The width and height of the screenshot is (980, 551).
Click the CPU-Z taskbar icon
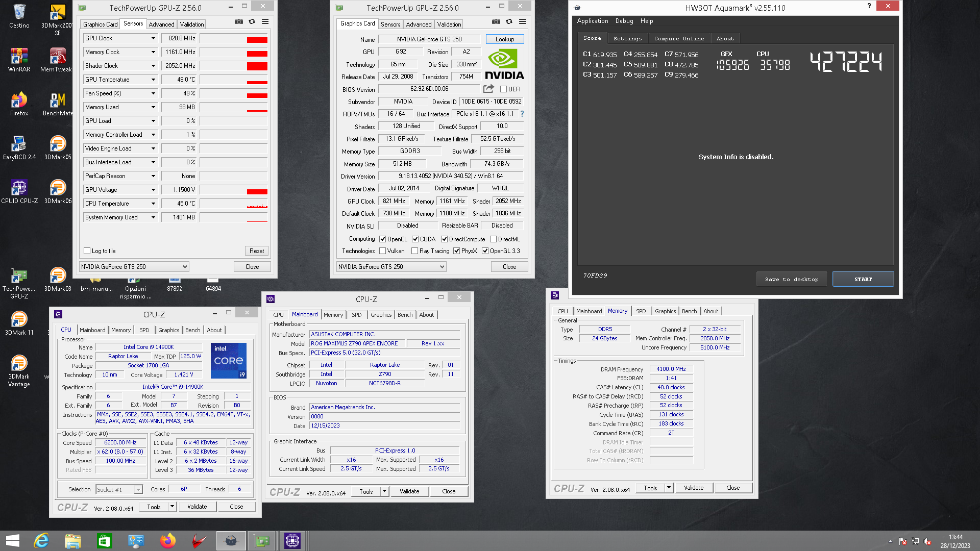pyautogui.click(x=292, y=541)
